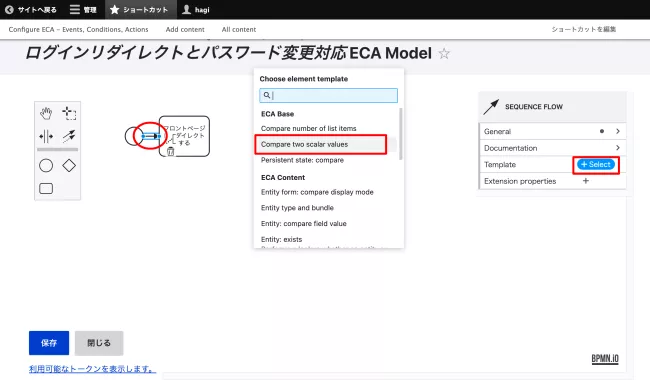650x380 pixels.
Task: Focus the element template search field
Action: pos(328,95)
